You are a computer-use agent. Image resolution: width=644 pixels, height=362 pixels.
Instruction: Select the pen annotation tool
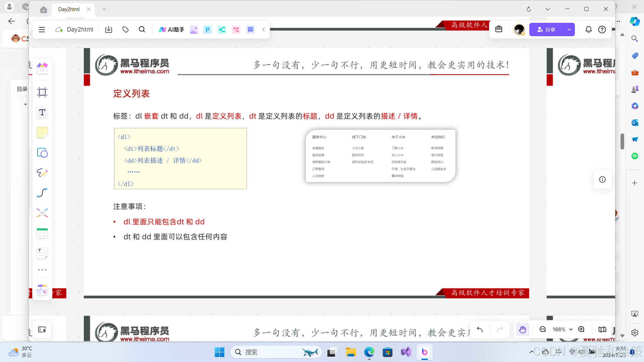[x=42, y=173]
